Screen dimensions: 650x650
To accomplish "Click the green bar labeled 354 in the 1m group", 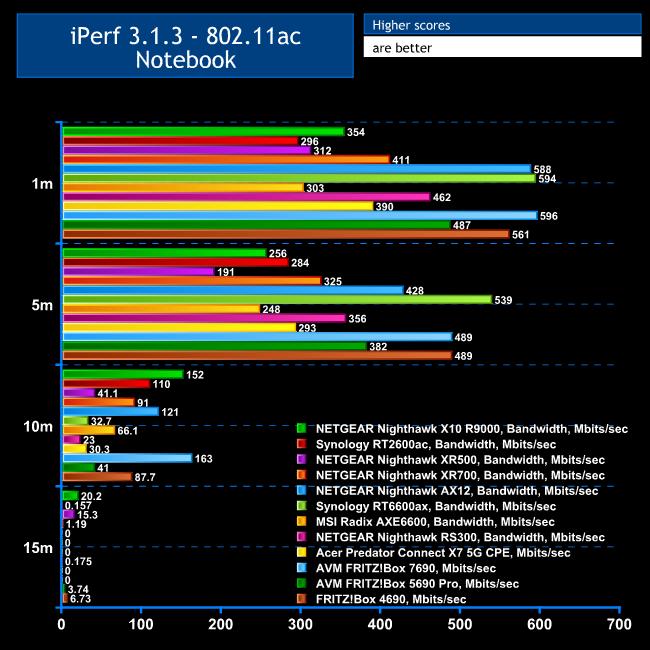I will point(204,131).
